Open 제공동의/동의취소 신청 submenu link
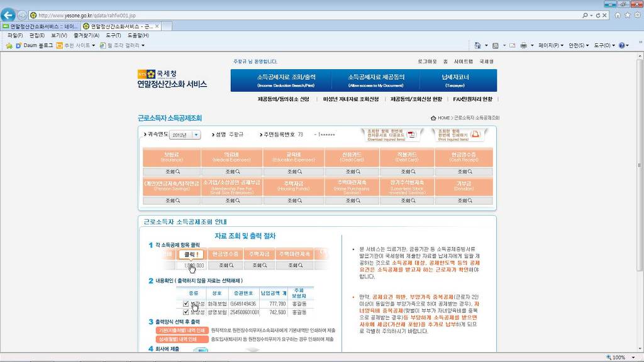Screen dimensions: 644x362 tap(284, 99)
